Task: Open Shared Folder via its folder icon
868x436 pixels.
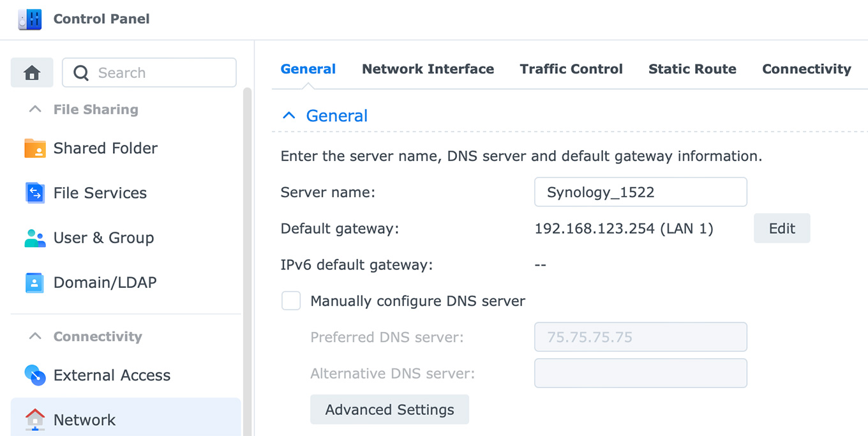Action: (x=34, y=148)
